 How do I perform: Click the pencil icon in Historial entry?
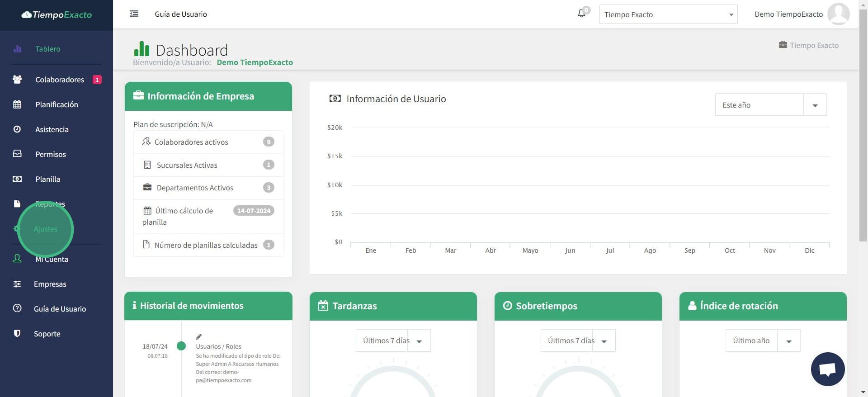coord(198,336)
